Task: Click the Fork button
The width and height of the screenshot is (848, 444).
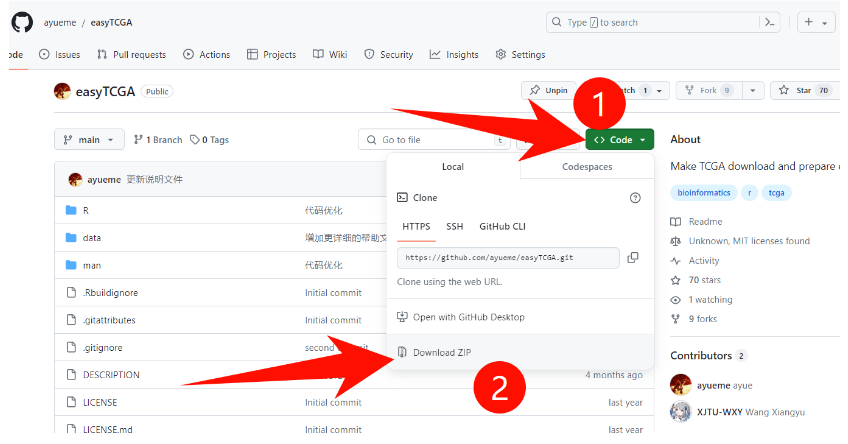Action: coord(708,90)
